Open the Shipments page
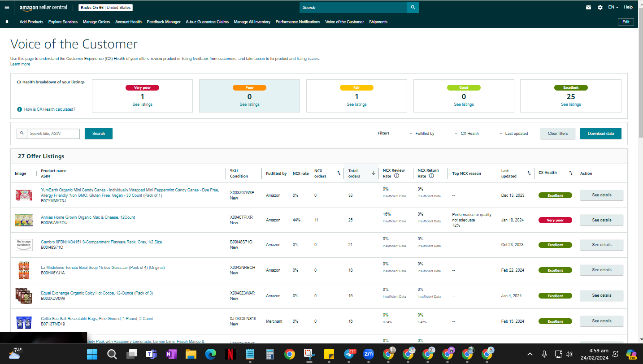The height and width of the screenshot is (364, 643). (378, 22)
